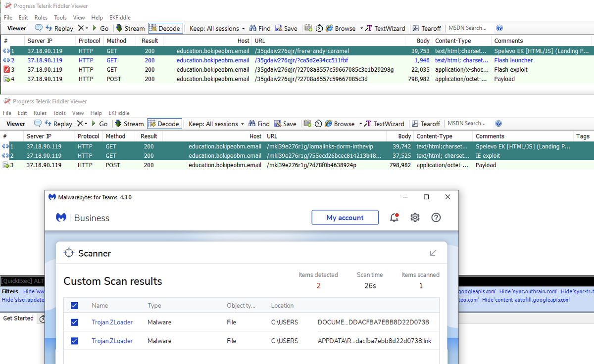
Task: Toggle the select-all checkbox in scan results header
Action: [x=74, y=305]
